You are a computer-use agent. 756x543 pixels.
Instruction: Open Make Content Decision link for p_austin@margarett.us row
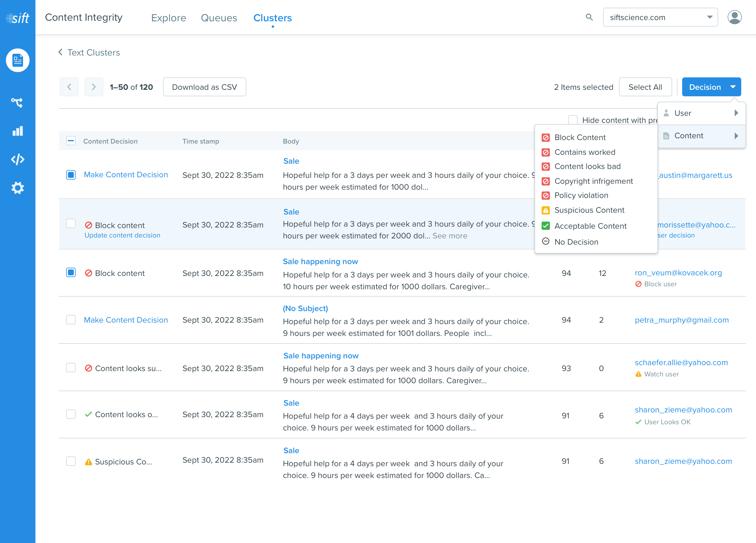(x=126, y=175)
